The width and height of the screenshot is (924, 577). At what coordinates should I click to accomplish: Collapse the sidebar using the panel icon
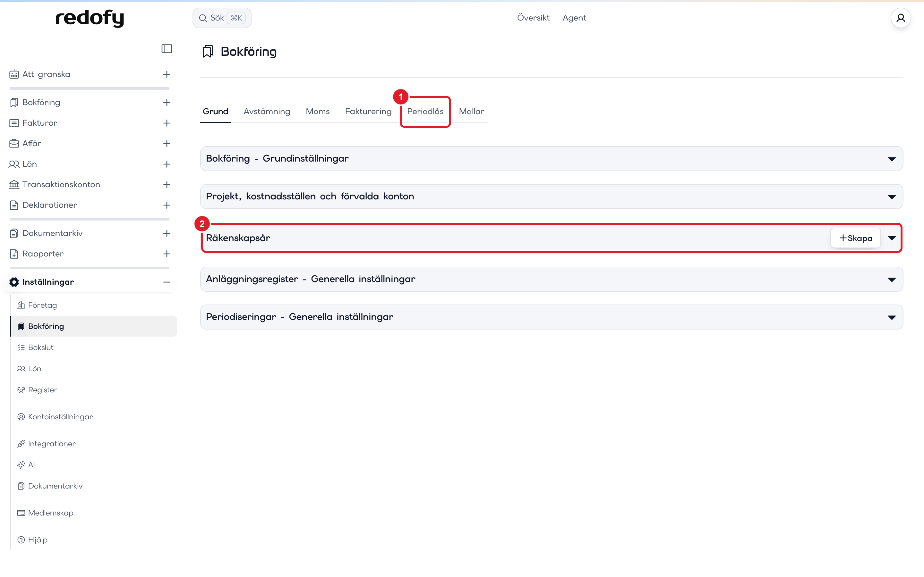coord(167,49)
